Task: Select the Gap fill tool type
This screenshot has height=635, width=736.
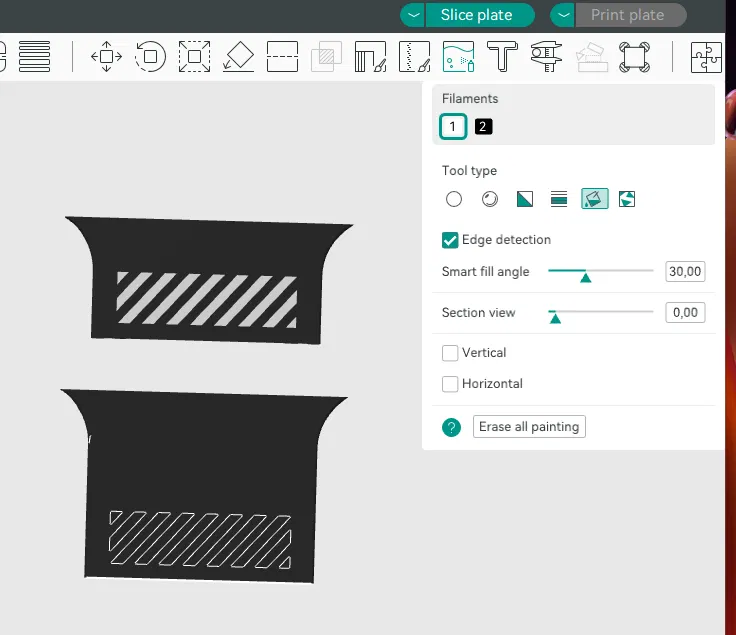Action: [627, 199]
